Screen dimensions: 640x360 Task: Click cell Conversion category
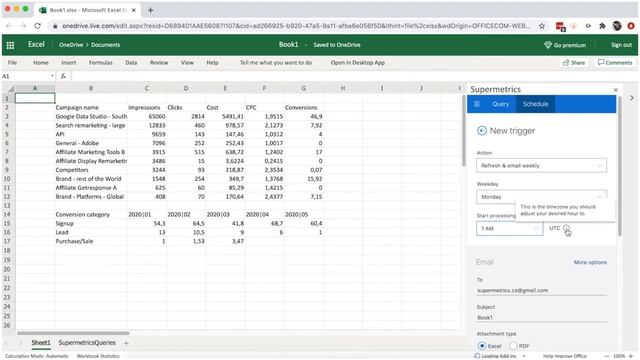click(x=91, y=215)
